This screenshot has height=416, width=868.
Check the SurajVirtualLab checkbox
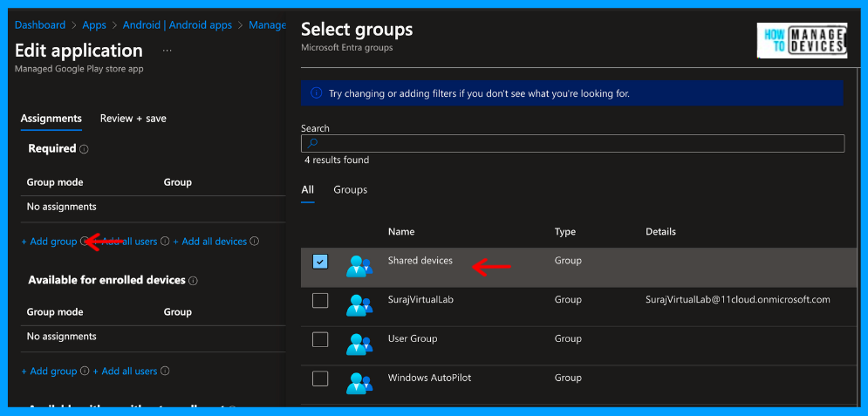320,300
